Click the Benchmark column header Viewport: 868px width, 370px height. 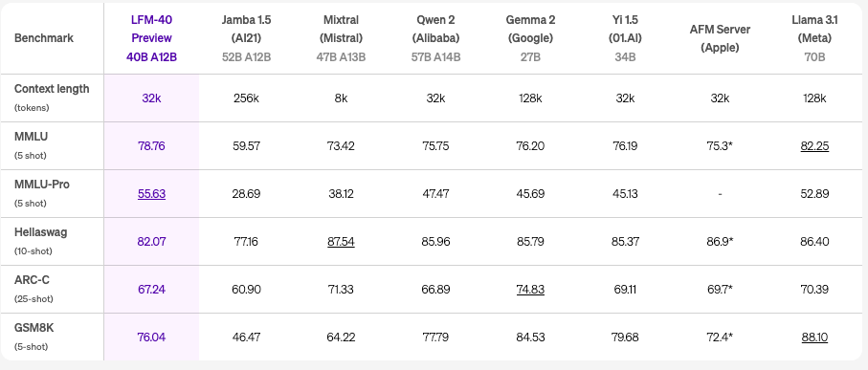pyautogui.click(x=44, y=38)
